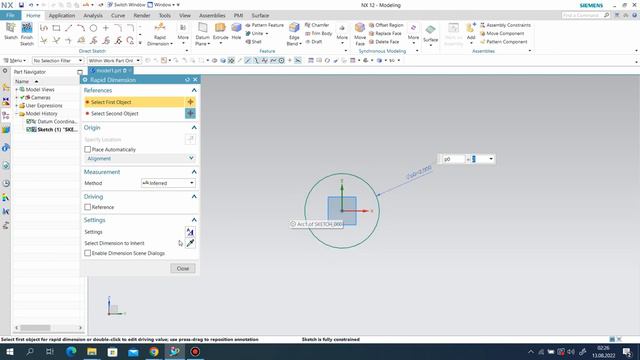Switch to the Surface ribbon tab
This screenshot has height=360, width=640.
(x=260, y=16)
